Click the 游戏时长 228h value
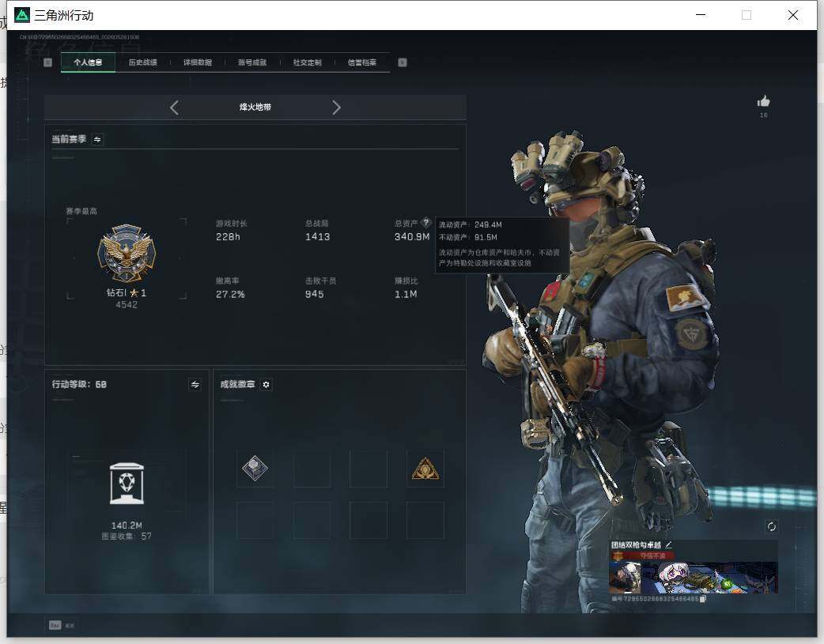 tap(228, 237)
